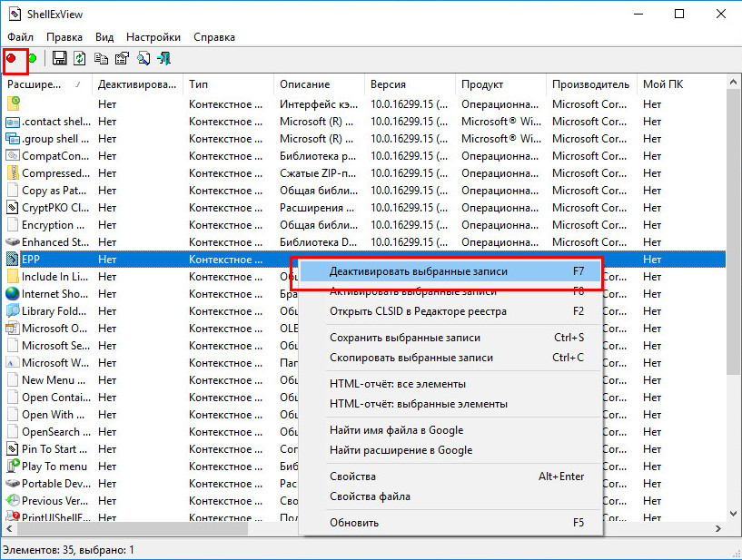Click the EPP entry icon
742x560 pixels.
(13, 260)
